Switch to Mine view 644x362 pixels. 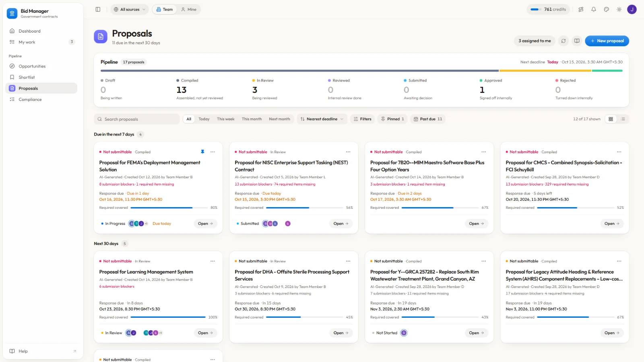point(188,9)
